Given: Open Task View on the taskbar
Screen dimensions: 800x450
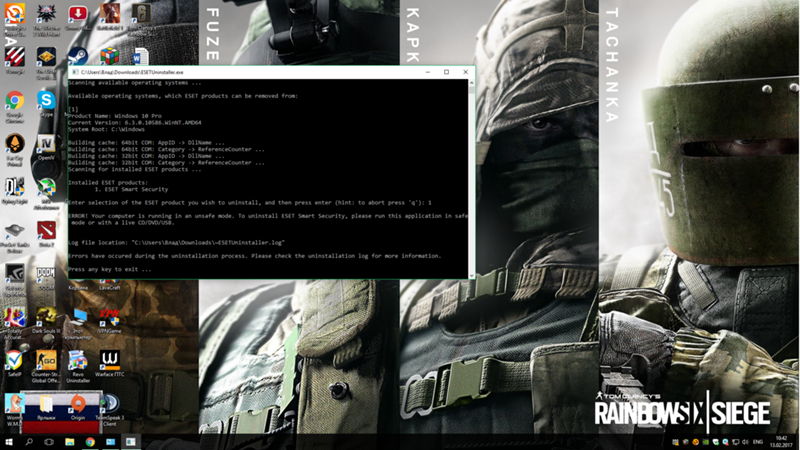Looking at the screenshot, I should tap(49, 442).
